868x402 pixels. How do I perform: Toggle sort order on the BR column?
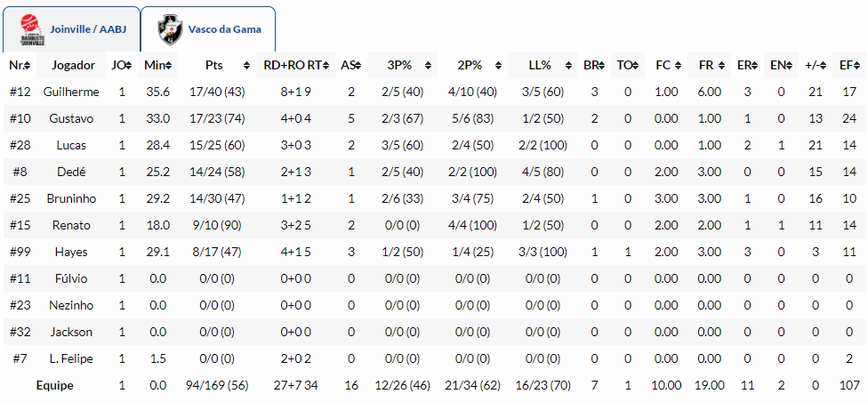coord(600,66)
